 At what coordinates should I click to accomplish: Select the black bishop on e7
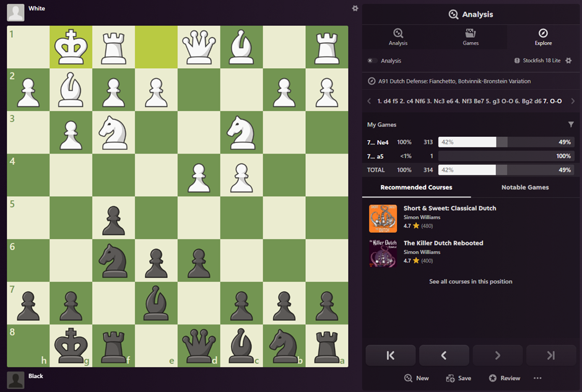click(x=156, y=303)
